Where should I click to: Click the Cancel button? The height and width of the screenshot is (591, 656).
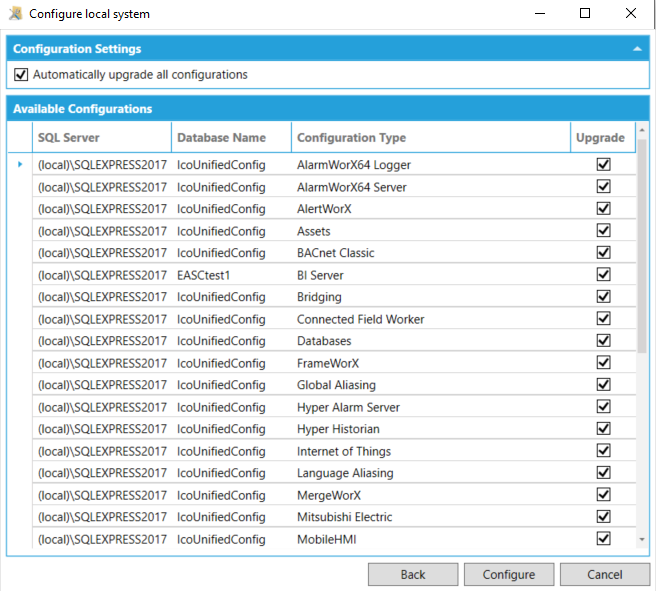pos(605,574)
